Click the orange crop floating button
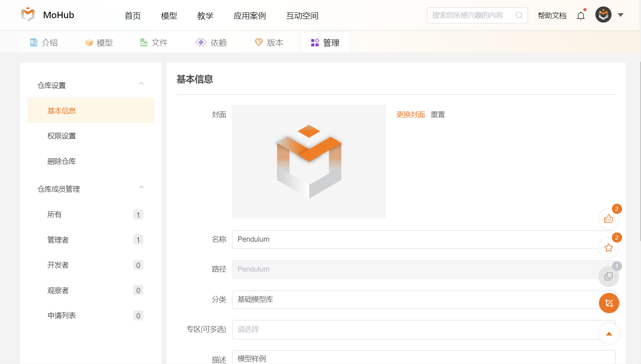This screenshot has width=641, height=364. point(609,303)
